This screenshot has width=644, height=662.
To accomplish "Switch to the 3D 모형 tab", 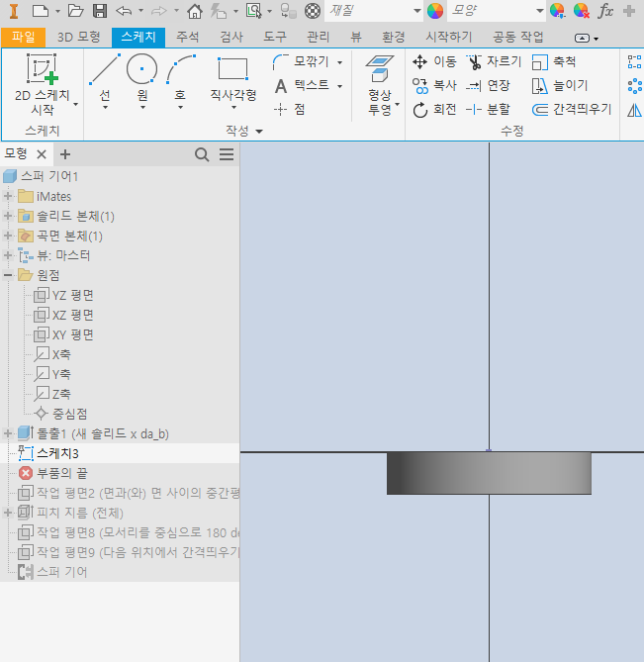I will pyautogui.click(x=78, y=38).
